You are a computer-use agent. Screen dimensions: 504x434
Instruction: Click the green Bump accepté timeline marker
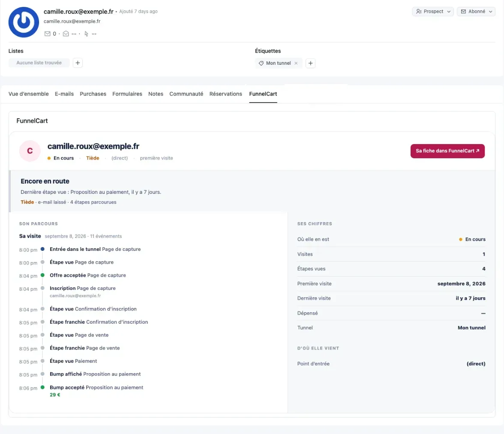tap(42, 387)
